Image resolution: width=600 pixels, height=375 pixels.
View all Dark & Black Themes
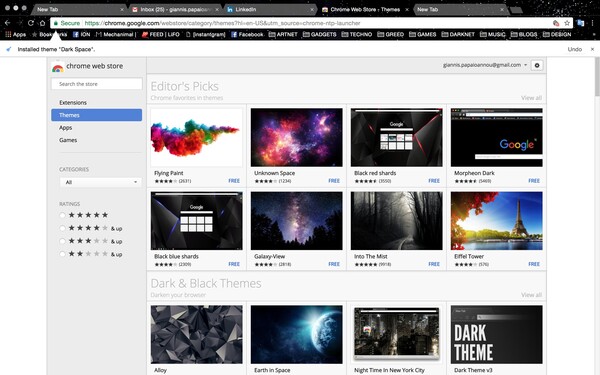coord(531,295)
